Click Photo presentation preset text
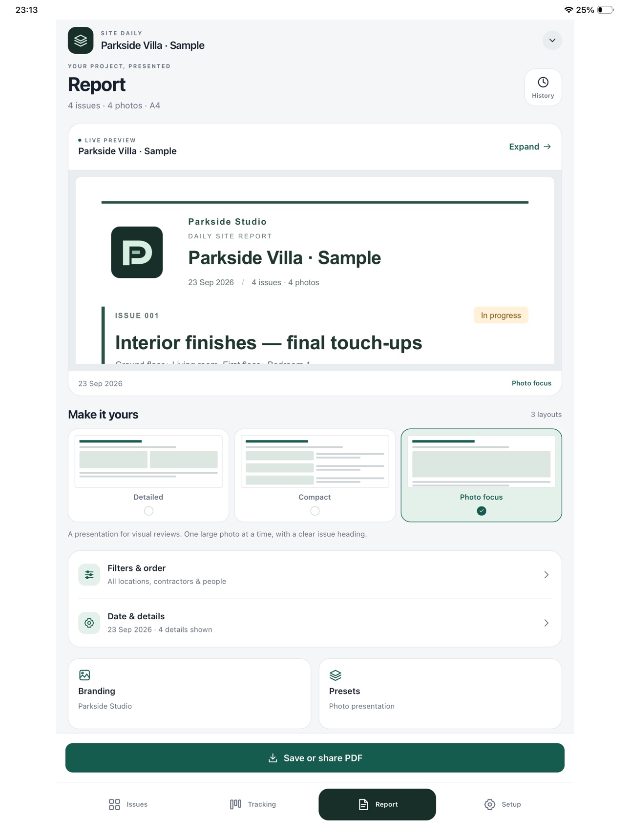The width and height of the screenshot is (630, 840). coord(362,706)
